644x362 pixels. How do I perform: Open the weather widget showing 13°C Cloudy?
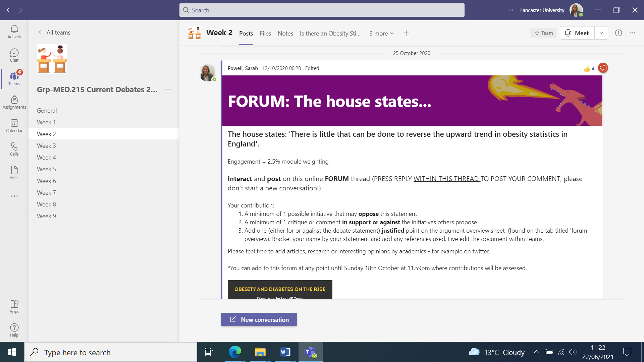point(496,352)
